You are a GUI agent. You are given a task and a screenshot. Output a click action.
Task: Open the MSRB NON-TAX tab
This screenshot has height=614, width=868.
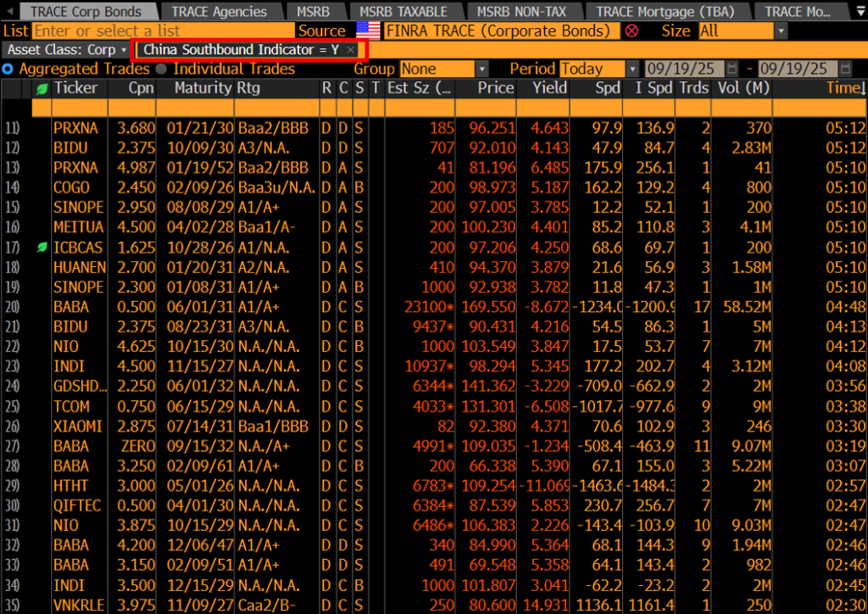coord(522,11)
